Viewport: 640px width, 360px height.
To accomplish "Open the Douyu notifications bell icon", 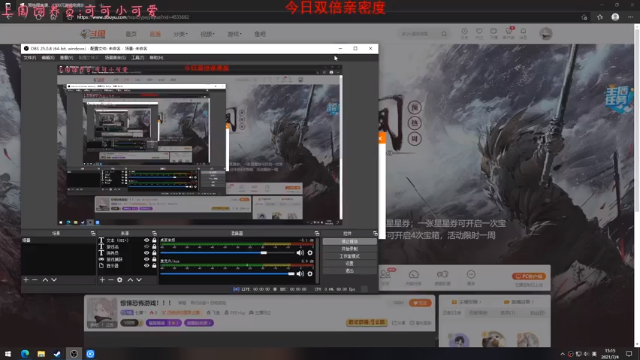I will (523, 31).
